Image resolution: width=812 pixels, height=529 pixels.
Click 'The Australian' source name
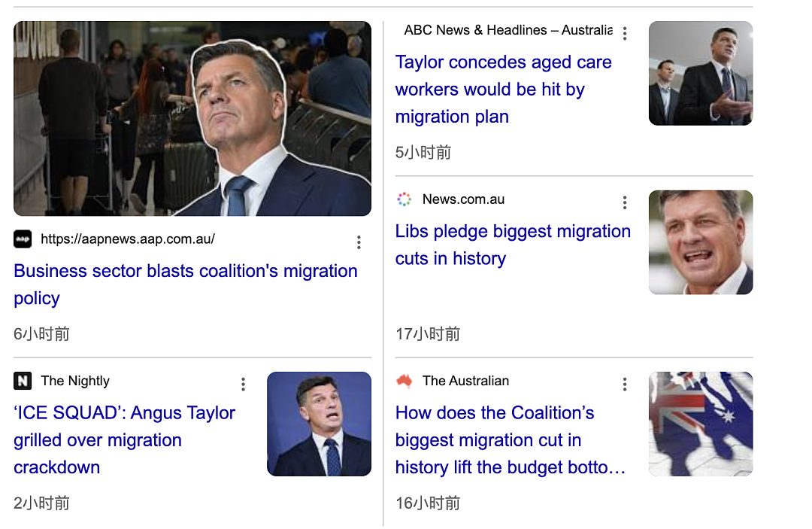[465, 381]
